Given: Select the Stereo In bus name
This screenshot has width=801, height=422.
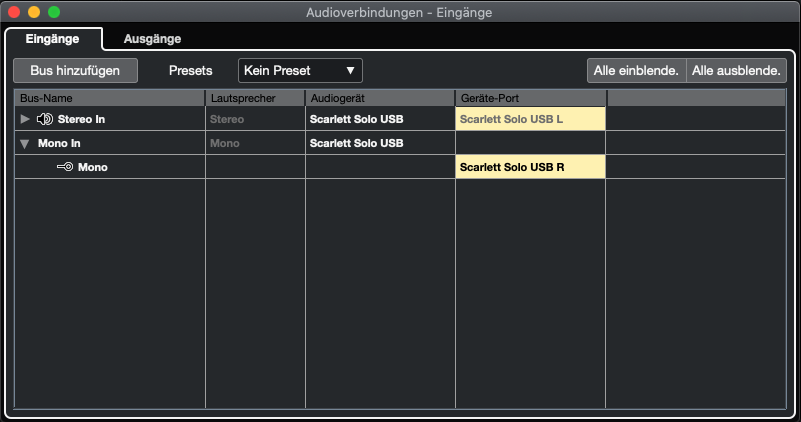Looking at the screenshot, I should [x=81, y=119].
